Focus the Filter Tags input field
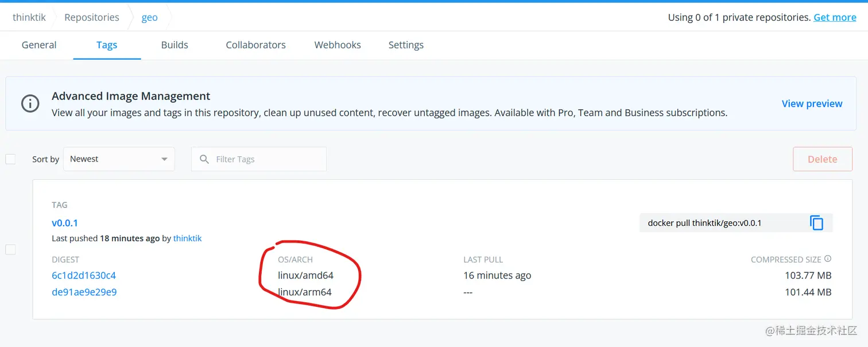Image resolution: width=868 pixels, height=347 pixels. click(x=259, y=159)
